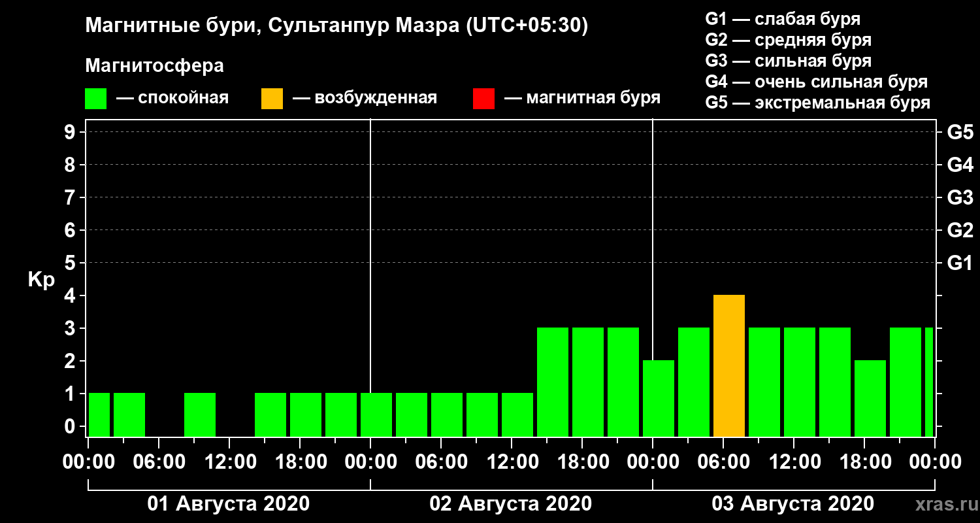This screenshot has width=980, height=523.
Task: Click the '01 Августа 2020' date label
Action: pos(229,504)
